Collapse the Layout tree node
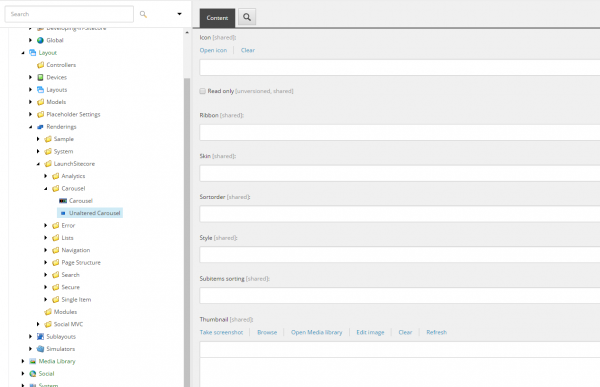 [x=23, y=53]
